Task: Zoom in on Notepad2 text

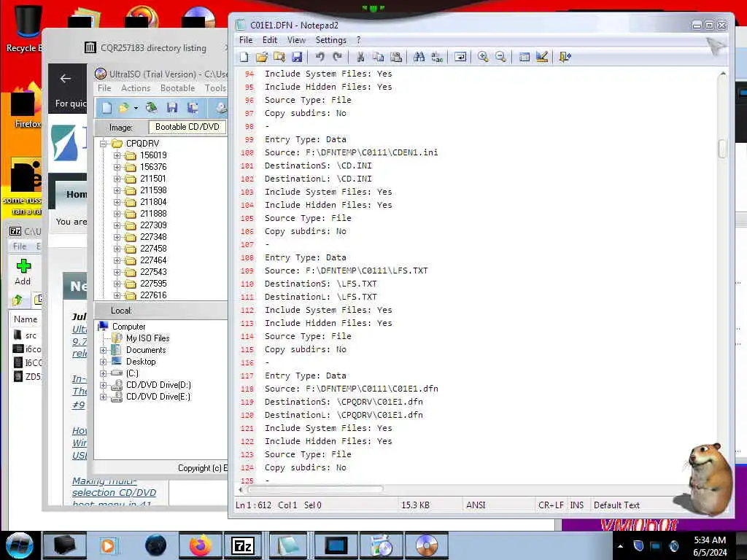Action: click(x=483, y=57)
